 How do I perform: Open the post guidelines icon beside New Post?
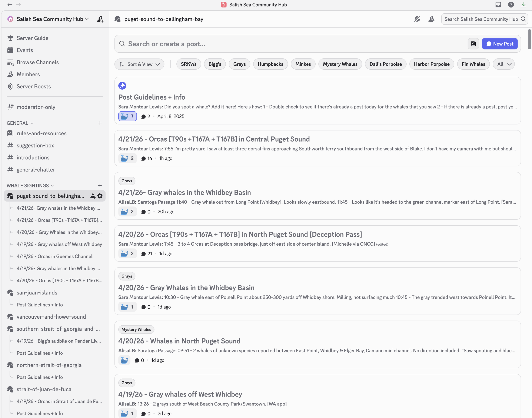[473, 44]
